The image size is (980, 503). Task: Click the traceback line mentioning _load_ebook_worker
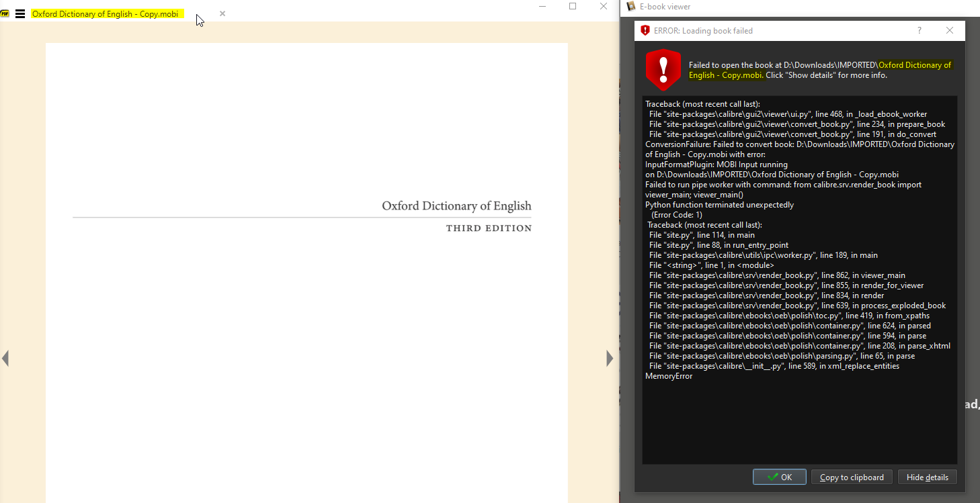click(788, 114)
